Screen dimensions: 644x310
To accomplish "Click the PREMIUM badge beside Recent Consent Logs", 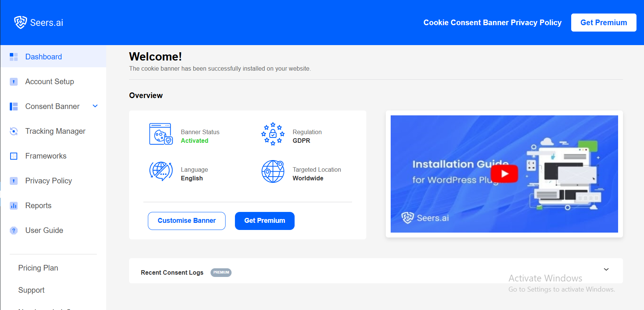I will point(221,272).
